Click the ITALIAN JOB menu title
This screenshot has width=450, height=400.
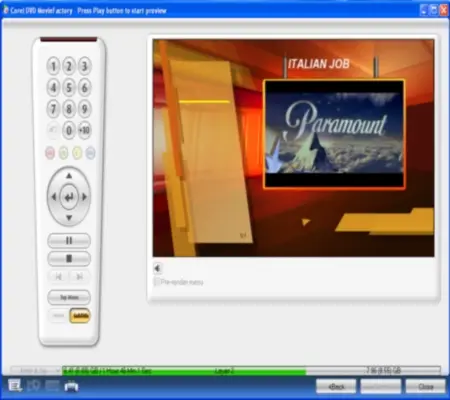pos(319,64)
